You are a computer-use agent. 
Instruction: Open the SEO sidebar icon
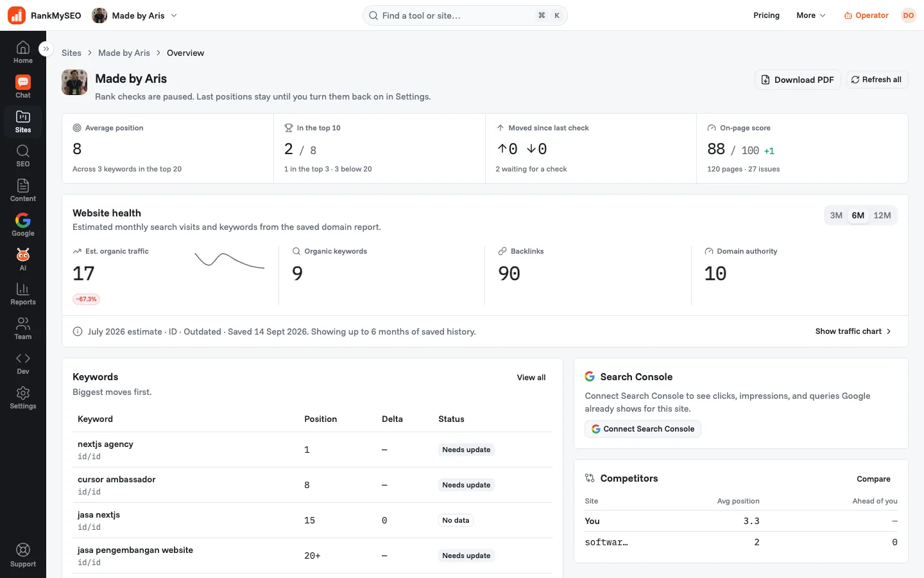point(23,156)
